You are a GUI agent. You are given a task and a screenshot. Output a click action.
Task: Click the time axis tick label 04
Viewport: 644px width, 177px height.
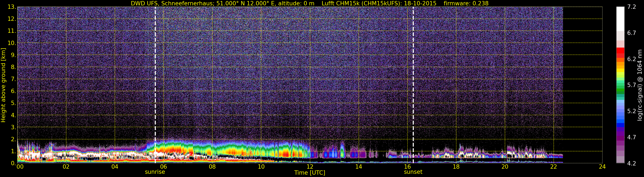click(x=115, y=167)
